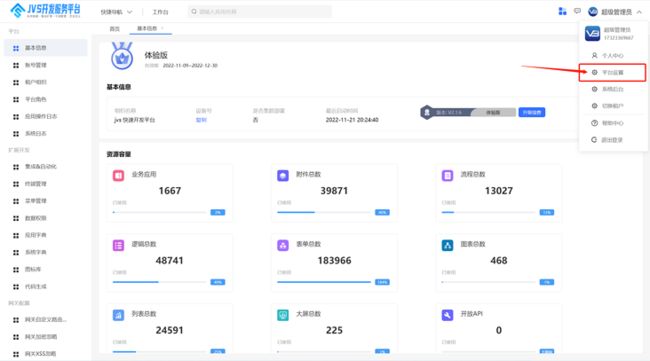Switch to the 首页 tab
This screenshot has height=361, width=650.
click(114, 29)
